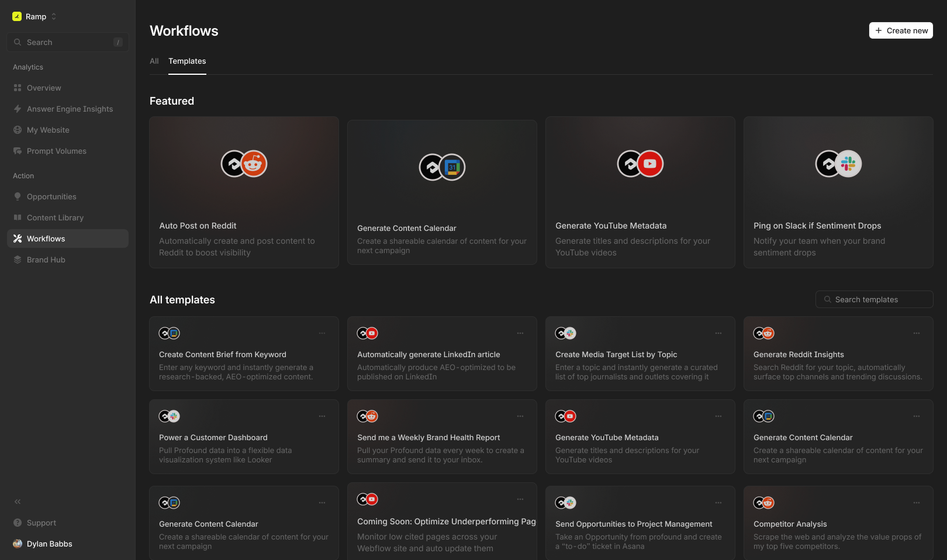Open the Ramp workspace switcher
This screenshot has height=560, width=947.
(x=34, y=16)
